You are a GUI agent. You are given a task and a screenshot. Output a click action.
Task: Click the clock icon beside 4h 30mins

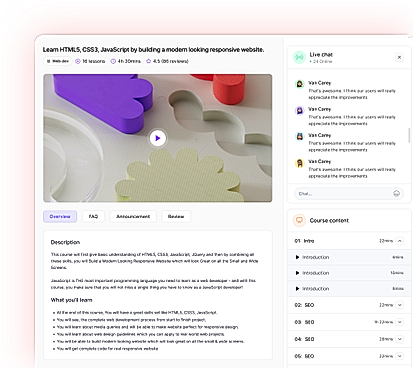click(x=113, y=61)
